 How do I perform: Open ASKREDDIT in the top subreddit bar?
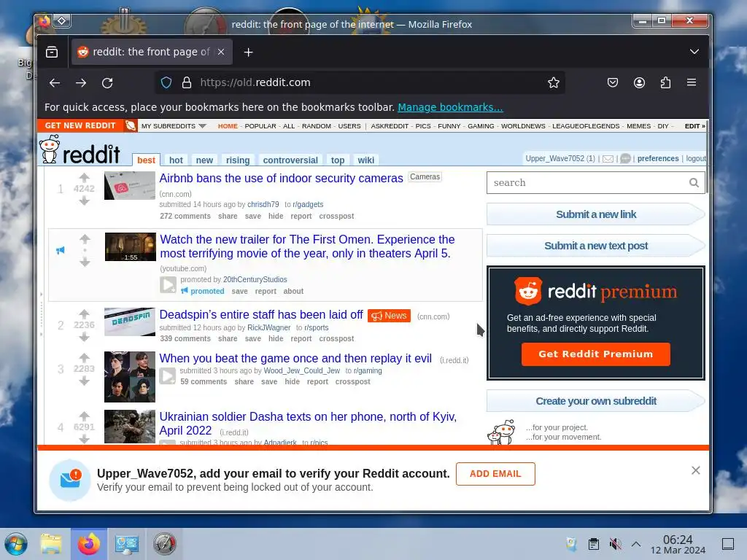tap(390, 125)
